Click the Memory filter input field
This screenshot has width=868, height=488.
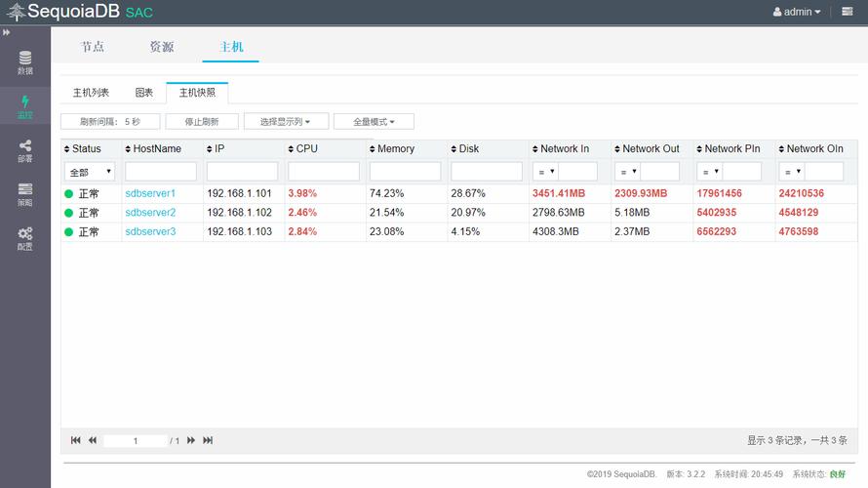point(405,172)
